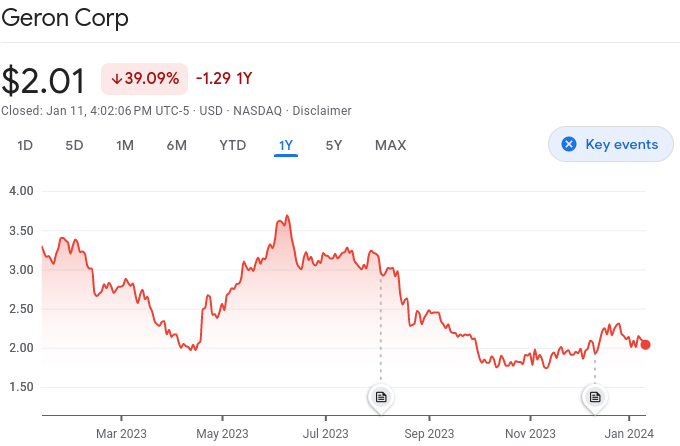
Task: Switch to the 5D time range tab
Action: coord(74,145)
